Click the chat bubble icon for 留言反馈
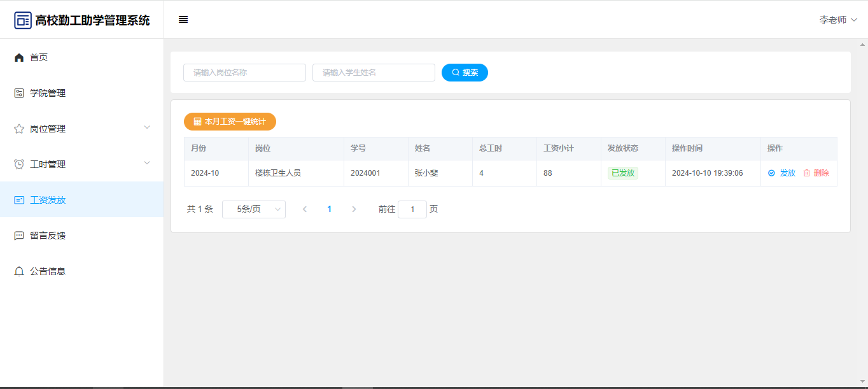The width and height of the screenshot is (868, 389). click(x=19, y=236)
